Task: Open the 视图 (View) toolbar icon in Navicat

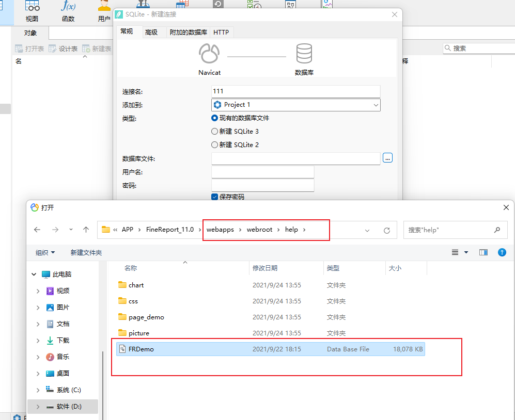Action: tap(32, 12)
